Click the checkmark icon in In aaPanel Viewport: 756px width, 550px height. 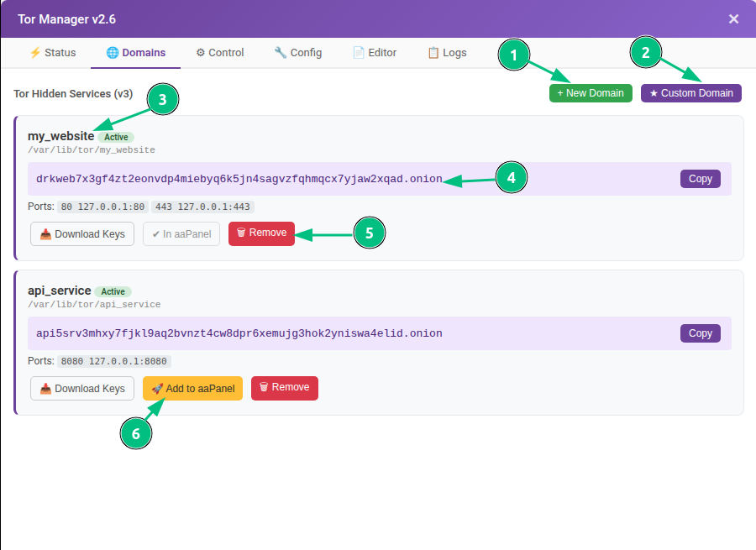[x=155, y=234]
